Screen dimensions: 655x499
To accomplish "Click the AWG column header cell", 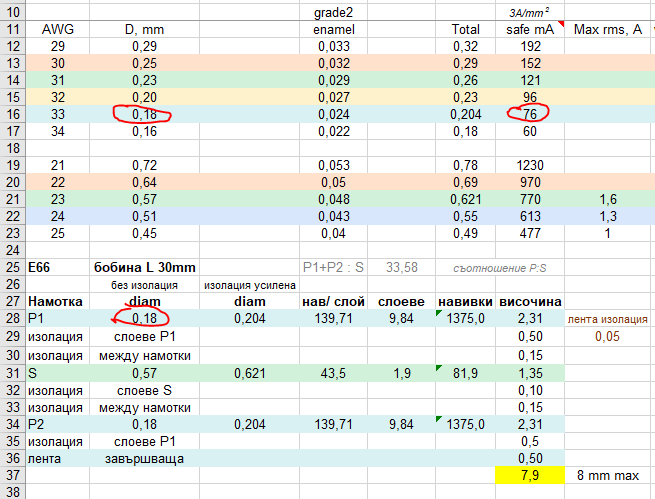I will [57, 30].
